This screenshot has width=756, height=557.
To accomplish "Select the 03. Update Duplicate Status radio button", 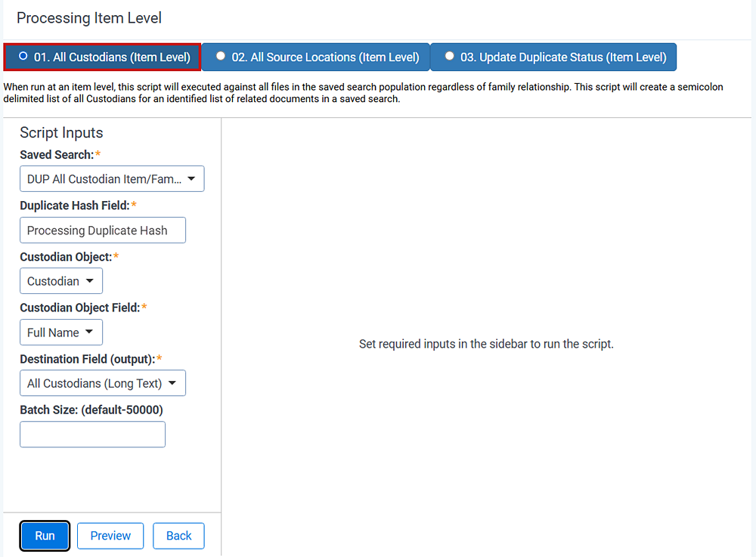I will click(x=449, y=57).
